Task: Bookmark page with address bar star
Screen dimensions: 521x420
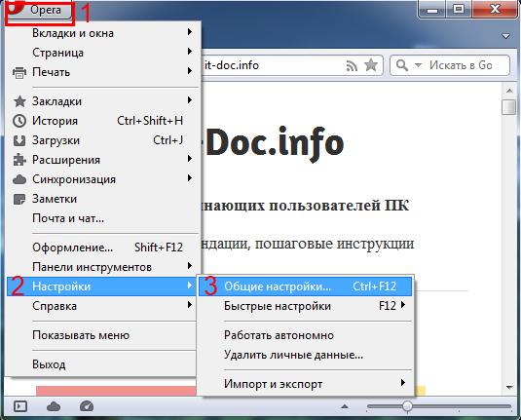Action: [371, 65]
